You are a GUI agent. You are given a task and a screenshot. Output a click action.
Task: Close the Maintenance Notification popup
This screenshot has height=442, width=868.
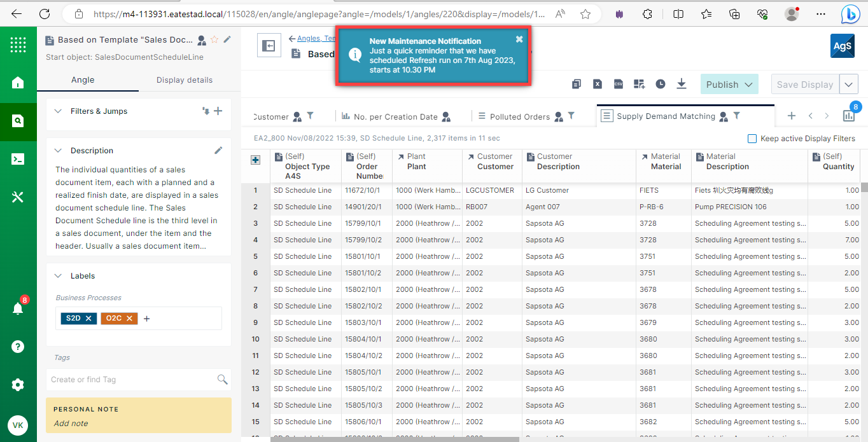click(519, 39)
